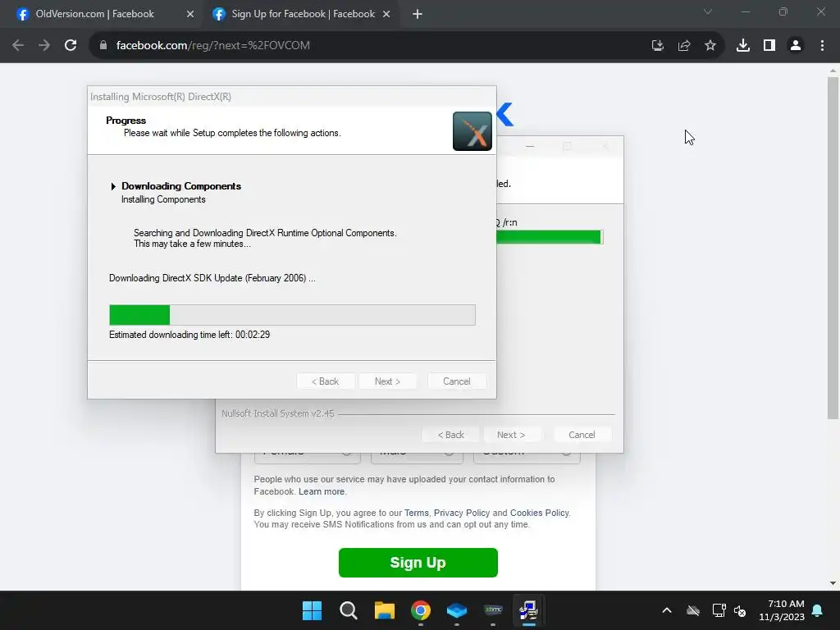Open the installer setup icon in the taskbar
The height and width of the screenshot is (630, 840).
click(x=529, y=610)
